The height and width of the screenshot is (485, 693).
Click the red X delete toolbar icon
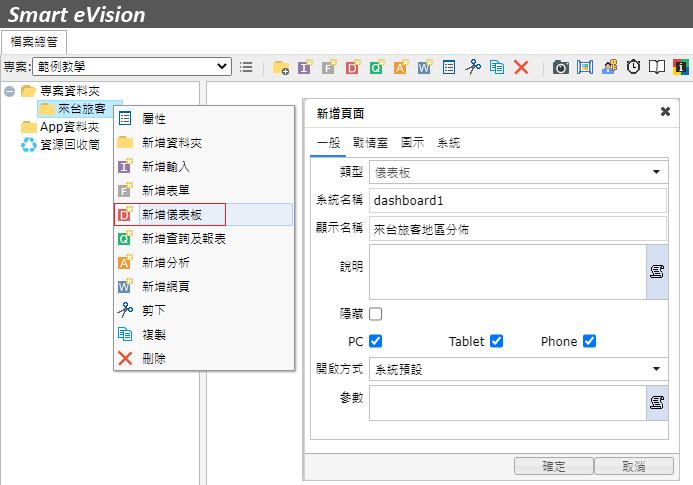tap(521, 67)
